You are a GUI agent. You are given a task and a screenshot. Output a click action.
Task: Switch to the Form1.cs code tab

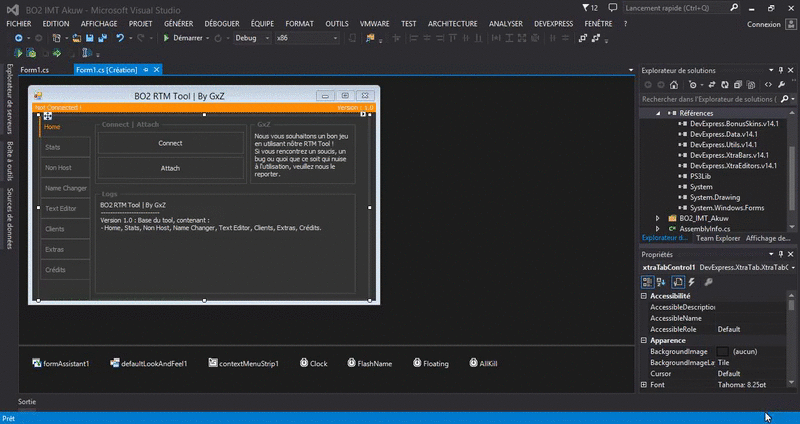click(35, 70)
